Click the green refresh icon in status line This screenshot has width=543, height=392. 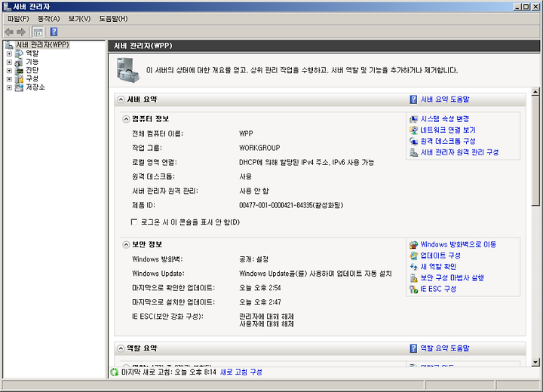[114, 372]
